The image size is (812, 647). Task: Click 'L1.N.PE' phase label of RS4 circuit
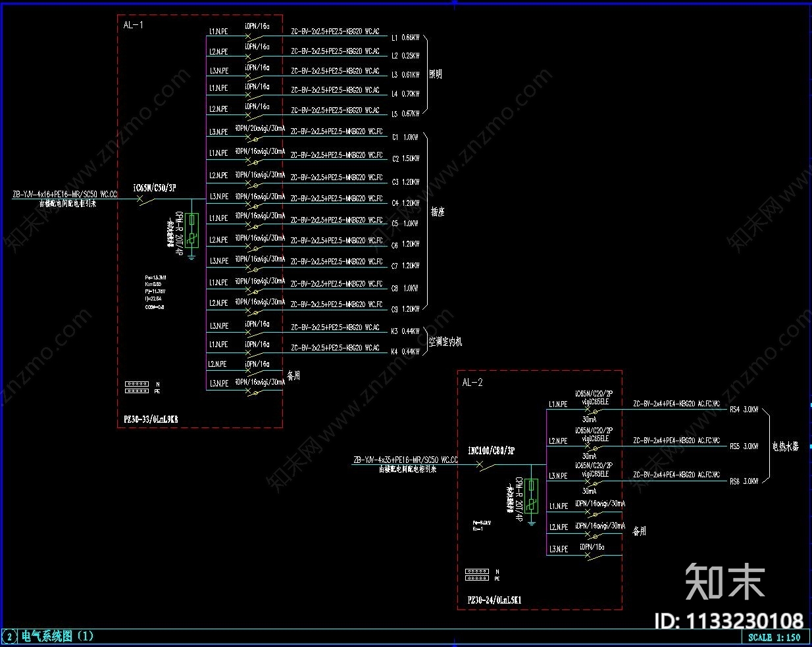(559, 404)
